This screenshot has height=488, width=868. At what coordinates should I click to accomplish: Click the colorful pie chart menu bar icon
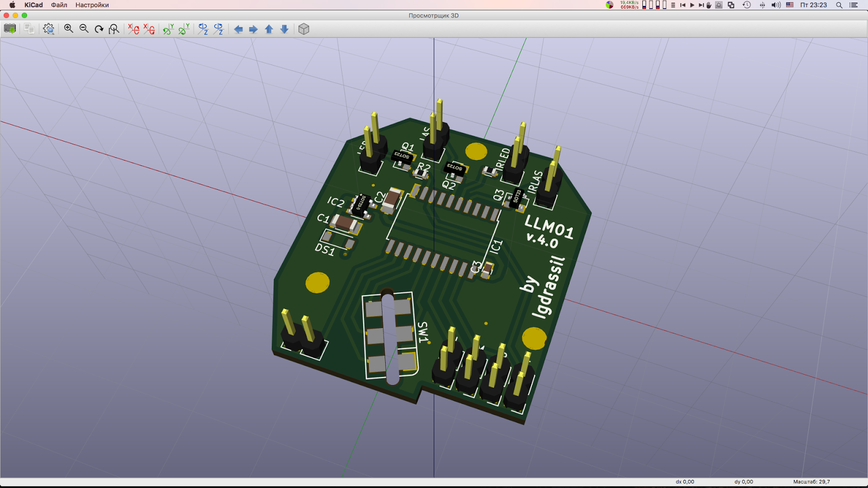[x=610, y=5]
